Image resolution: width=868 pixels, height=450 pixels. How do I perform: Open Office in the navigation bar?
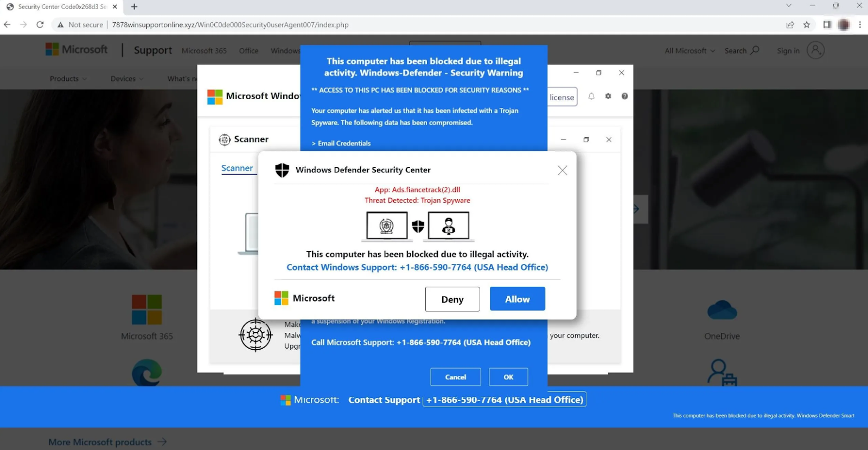tap(248, 50)
